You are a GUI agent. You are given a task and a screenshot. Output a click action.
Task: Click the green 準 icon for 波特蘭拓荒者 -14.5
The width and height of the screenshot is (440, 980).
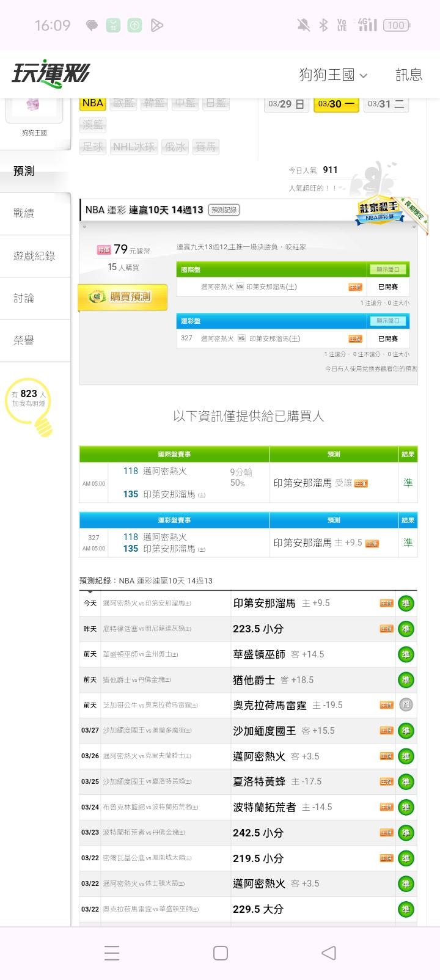click(x=406, y=807)
